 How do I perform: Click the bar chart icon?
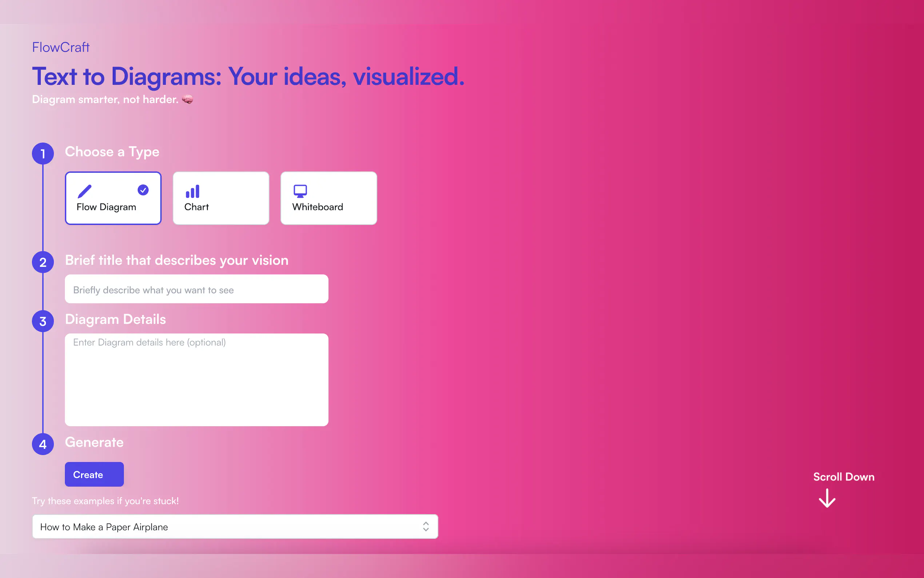192,191
